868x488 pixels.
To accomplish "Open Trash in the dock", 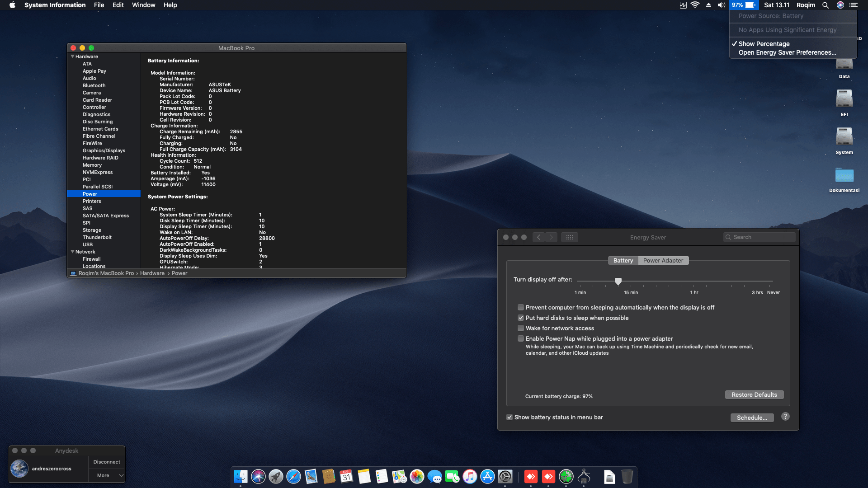I will click(x=627, y=476).
